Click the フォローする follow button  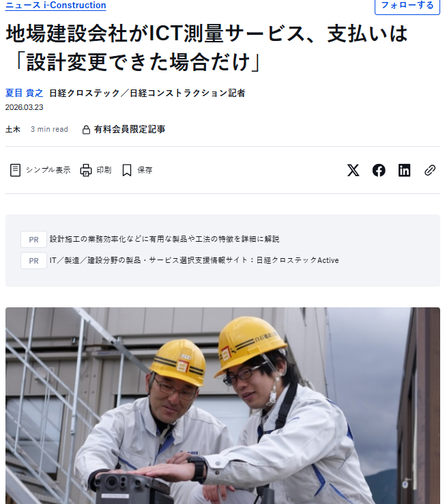pos(407,5)
